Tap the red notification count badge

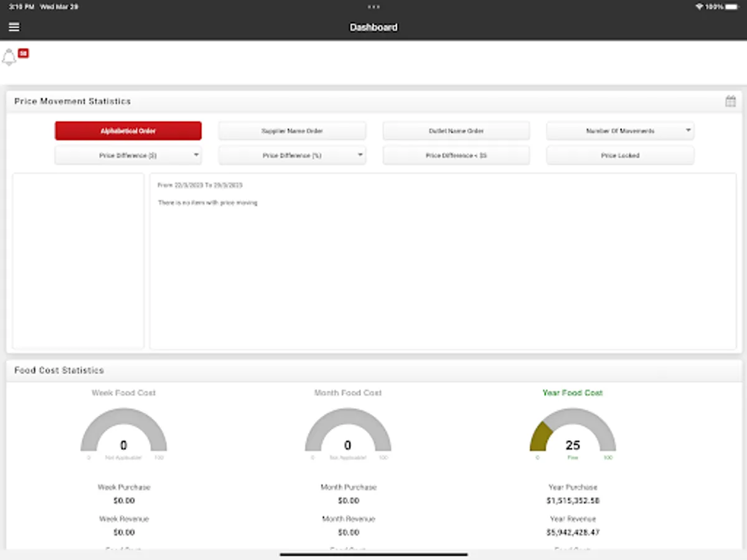point(23,54)
